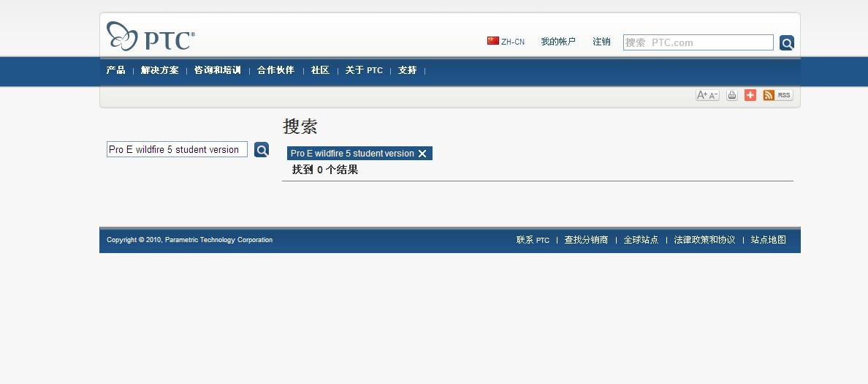Click the RSS feed icon

click(x=778, y=95)
